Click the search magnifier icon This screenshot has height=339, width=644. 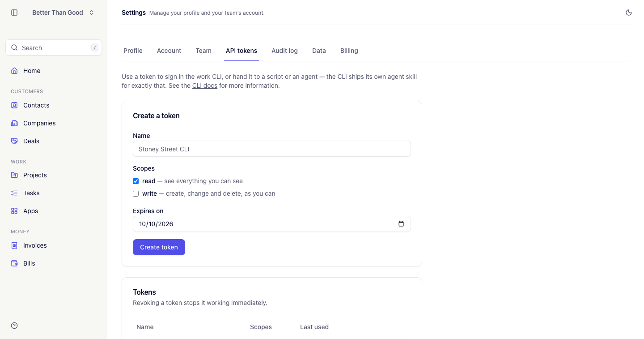click(x=14, y=47)
